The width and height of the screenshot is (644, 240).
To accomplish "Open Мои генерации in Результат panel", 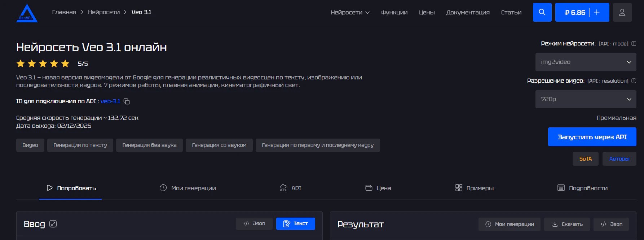I will click(x=510, y=224).
